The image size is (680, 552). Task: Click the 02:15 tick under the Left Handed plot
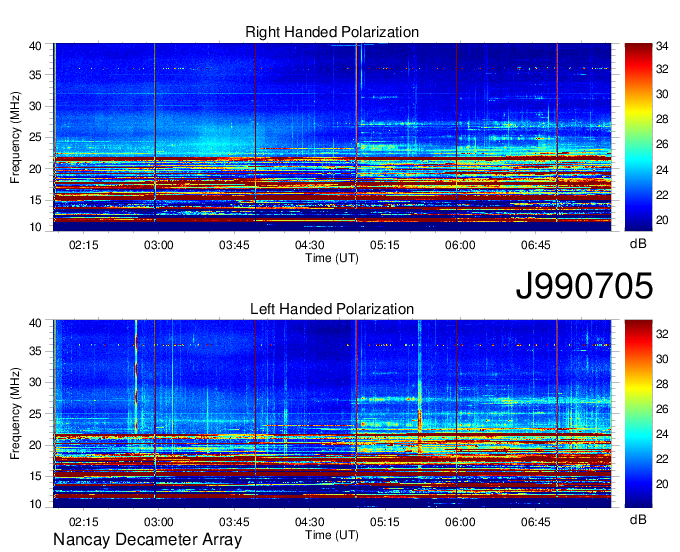point(84,522)
